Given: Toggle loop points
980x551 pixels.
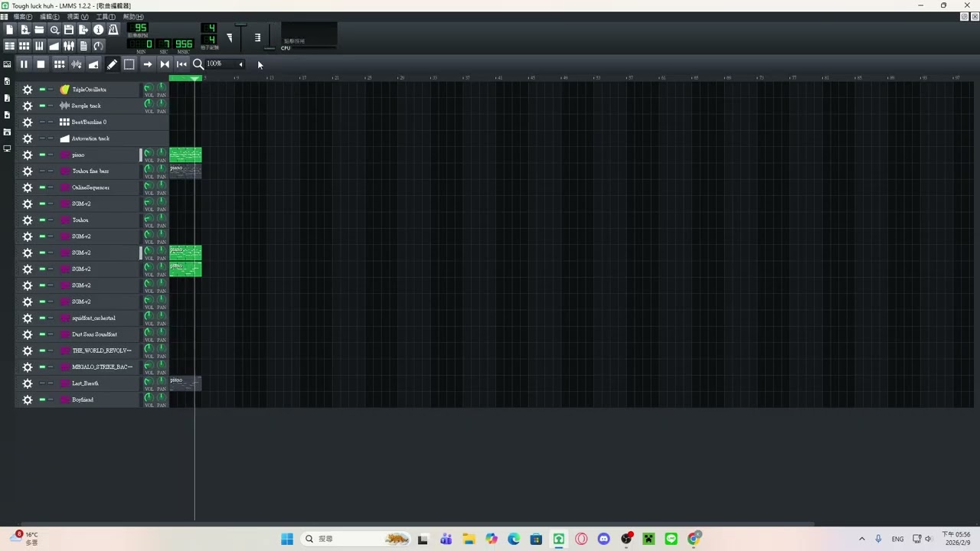Looking at the screenshot, I should (x=165, y=64).
